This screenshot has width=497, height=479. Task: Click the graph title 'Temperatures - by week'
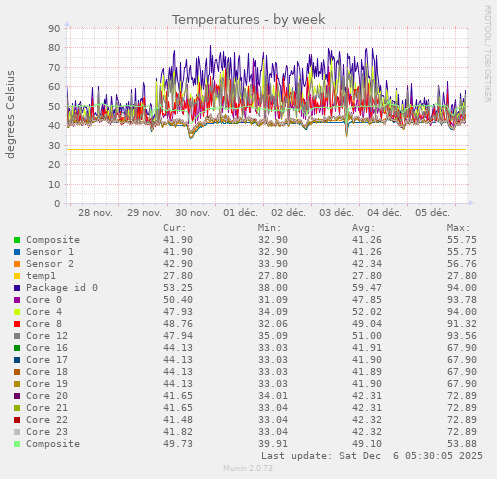248,20
